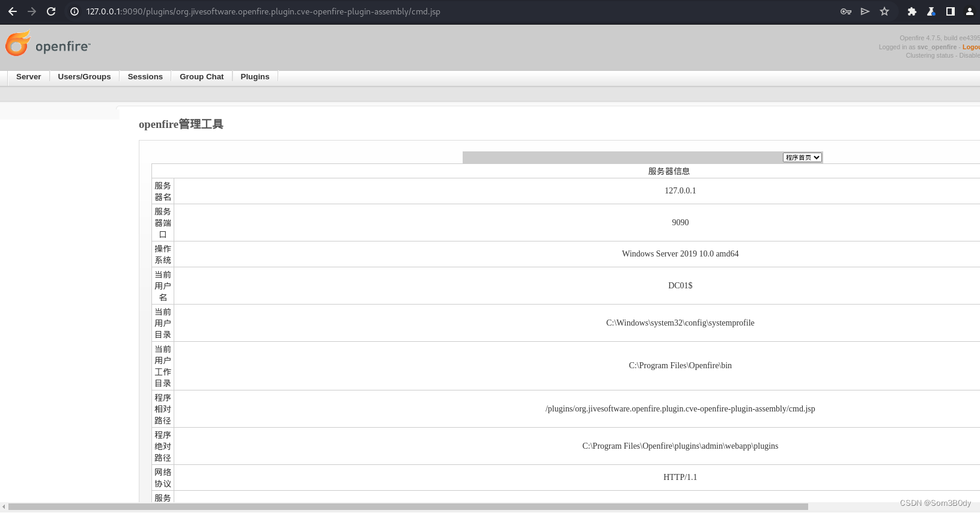Click the 服务器端口 row label
The width and height of the screenshot is (980, 513).
click(163, 223)
